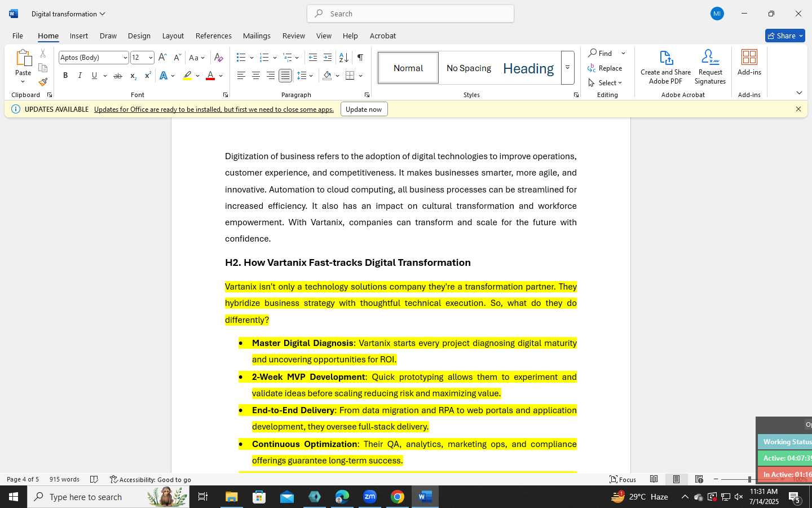Screen dimensions: 812x508
Task: Expand the Styles gallery
Action: [x=568, y=68]
